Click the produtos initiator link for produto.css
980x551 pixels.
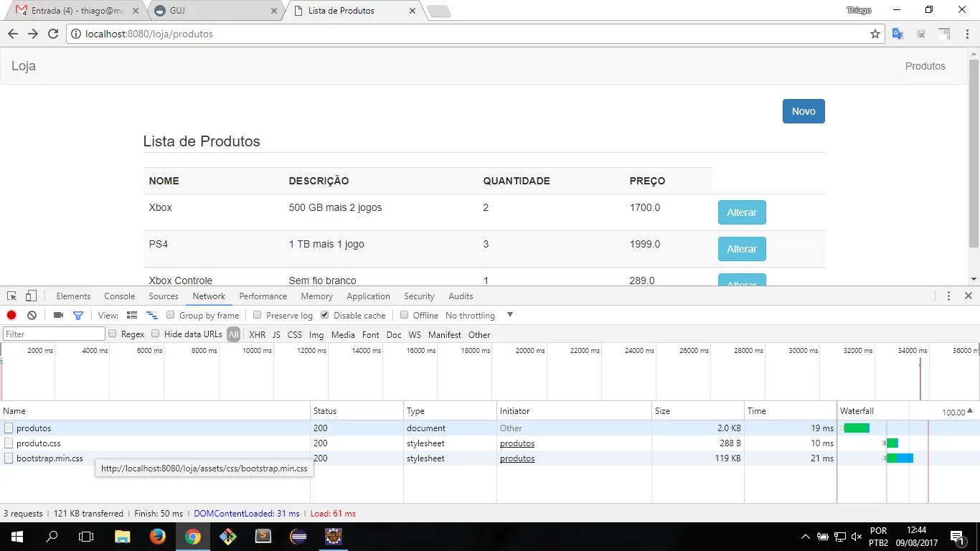[517, 443]
